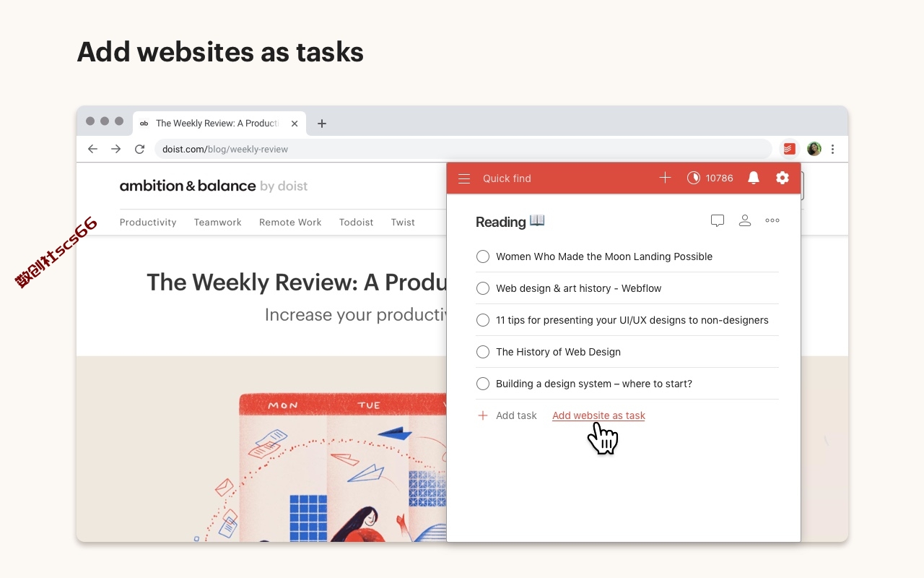Click the address bar doist.com/blog/weekly-review
Image resolution: width=924 pixels, height=578 pixels.
463,149
